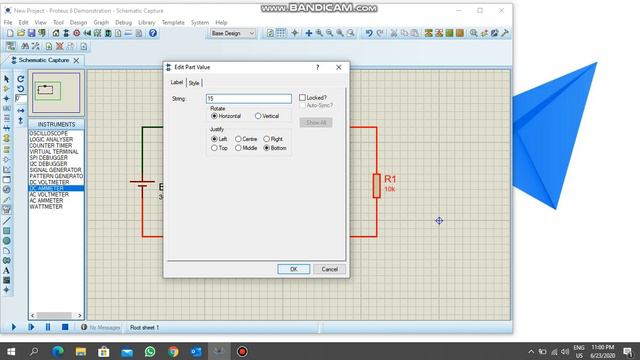Click the Cut scissors icon

click(394, 33)
